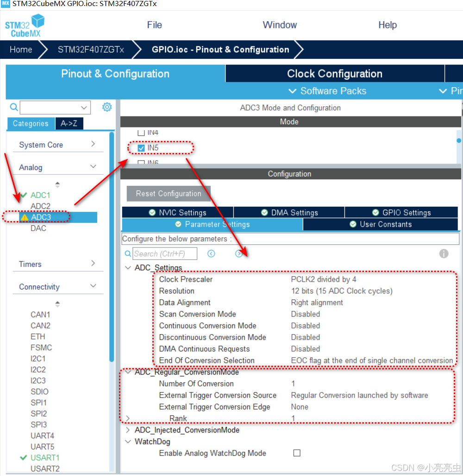This screenshot has height=476, width=463.
Task: Collapse the ADC_Settings group
Action: 128,267
